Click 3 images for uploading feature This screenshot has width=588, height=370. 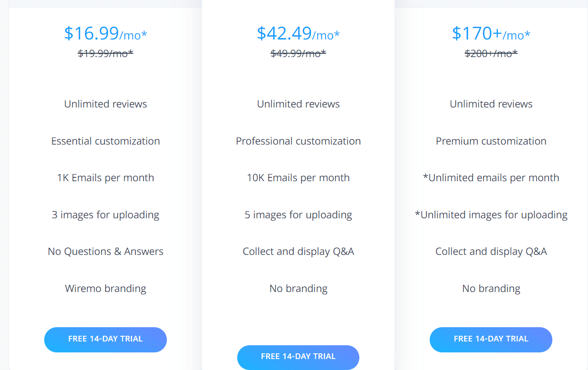click(105, 214)
